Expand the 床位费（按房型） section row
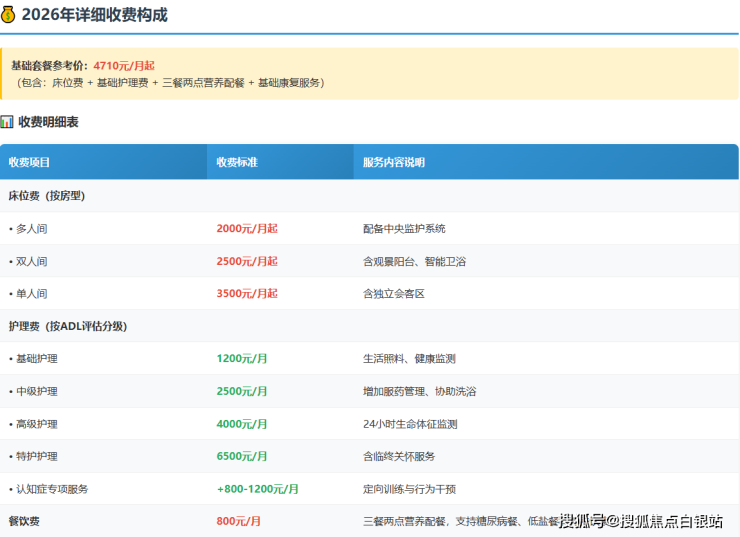740x537 pixels. tap(47, 196)
